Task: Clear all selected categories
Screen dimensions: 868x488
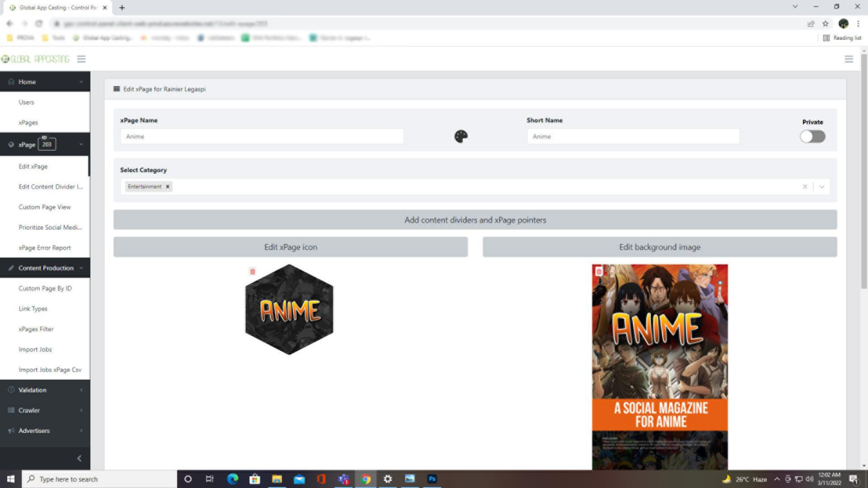Action: [805, 187]
